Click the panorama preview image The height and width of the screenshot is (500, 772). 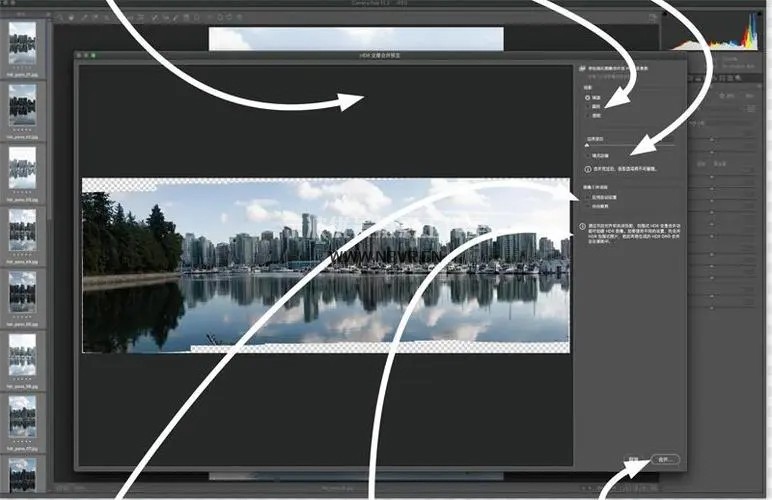click(325, 265)
